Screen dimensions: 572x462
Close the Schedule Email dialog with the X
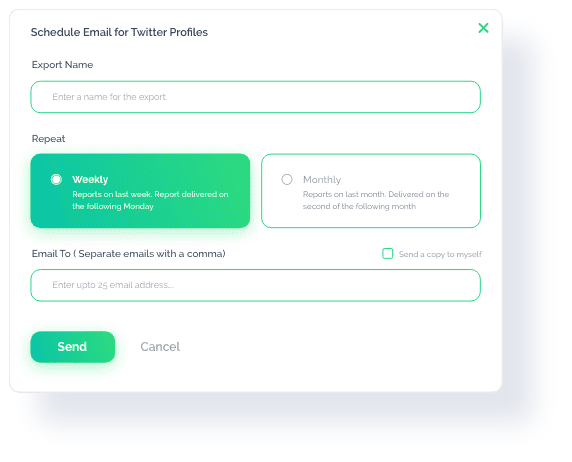pyautogui.click(x=483, y=28)
